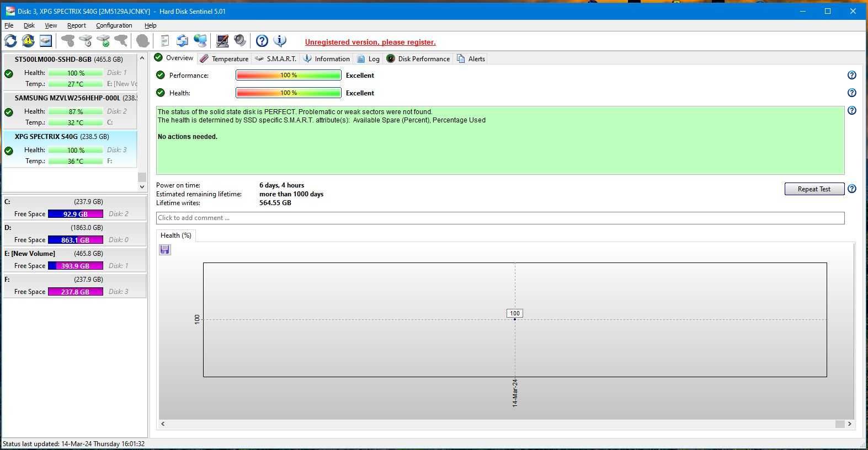Click Power on time value 6 days, 4 hours
Viewport: 868px width, 450px height.
282,185
